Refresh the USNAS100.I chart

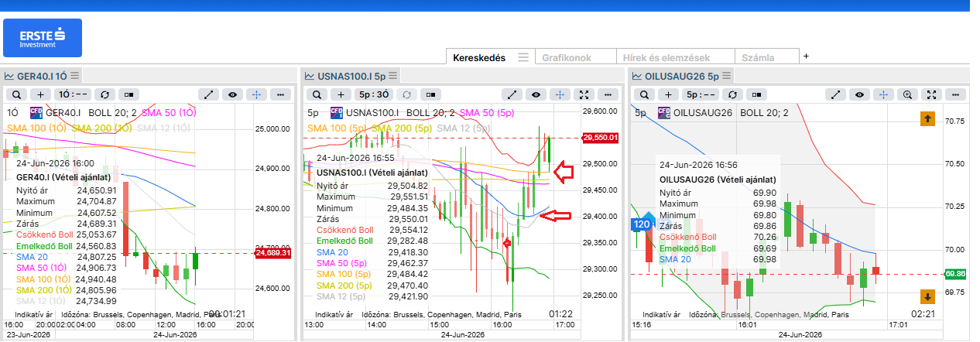point(406,94)
